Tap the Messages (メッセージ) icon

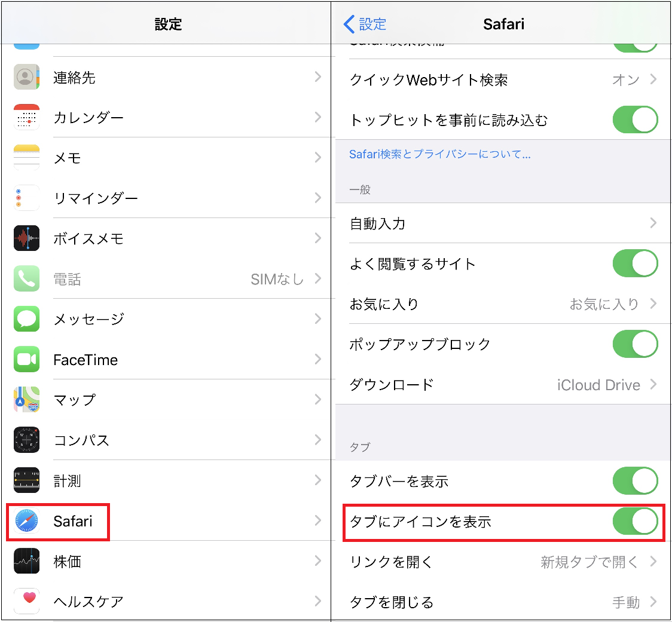pos(26,319)
